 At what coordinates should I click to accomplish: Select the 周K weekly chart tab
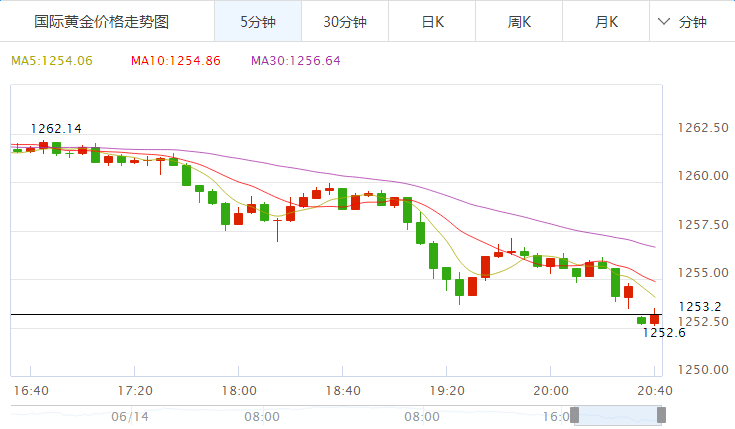[518, 22]
